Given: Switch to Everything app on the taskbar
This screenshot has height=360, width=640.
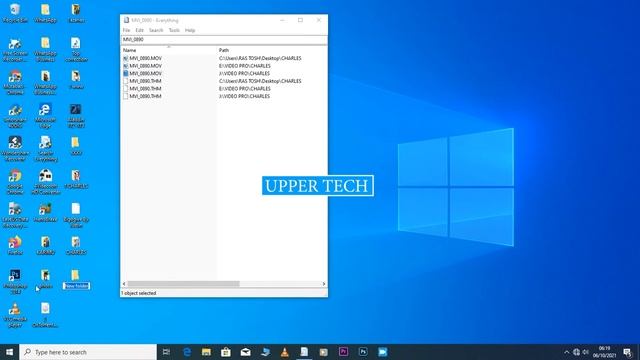Looking at the screenshot, I should click(304, 352).
